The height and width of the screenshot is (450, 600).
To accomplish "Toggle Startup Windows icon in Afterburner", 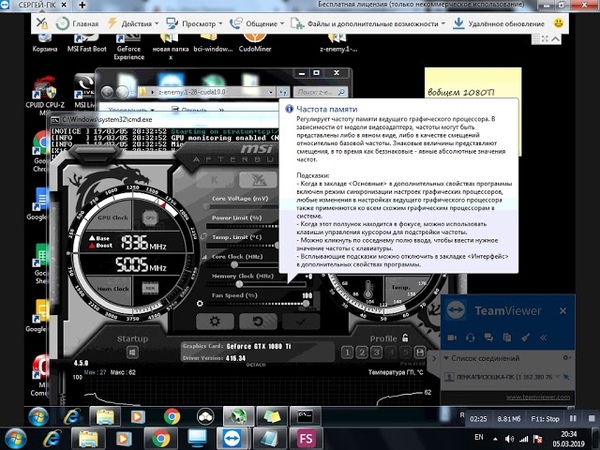I will coord(132,352).
